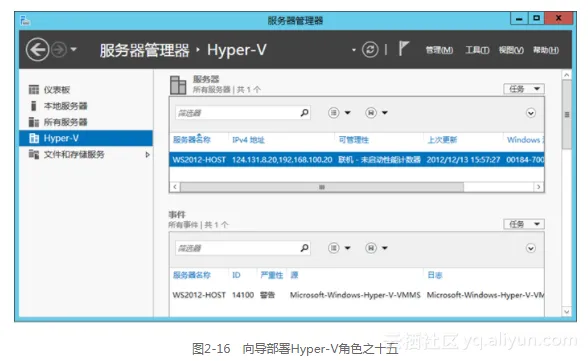Image resolution: width=588 pixels, height=361 pixels.
Task: Open the navigation history dropdown arrow
Action: pos(74,49)
